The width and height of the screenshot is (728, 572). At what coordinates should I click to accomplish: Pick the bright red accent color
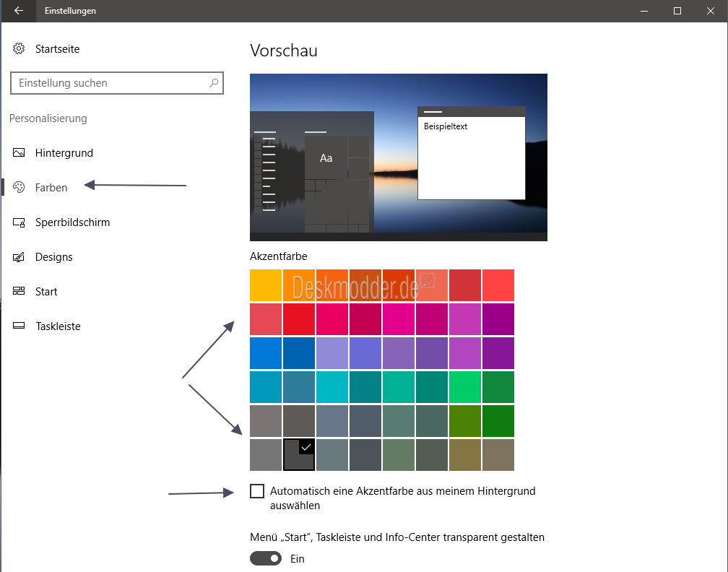click(298, 318)
